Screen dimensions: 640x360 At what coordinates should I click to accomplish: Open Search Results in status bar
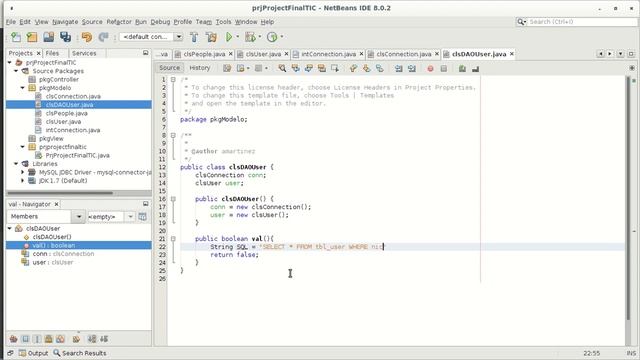[x=80, y=353]
